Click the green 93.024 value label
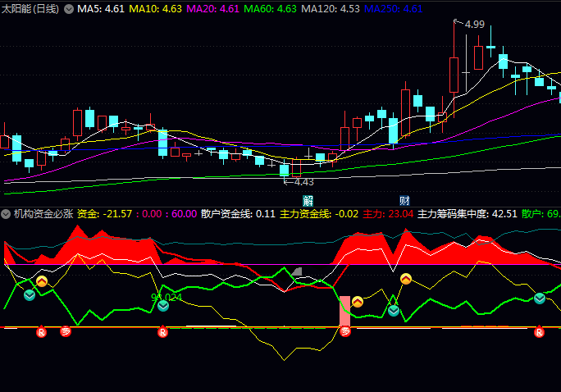The image size is (561, 392). (x=166, y=297)
